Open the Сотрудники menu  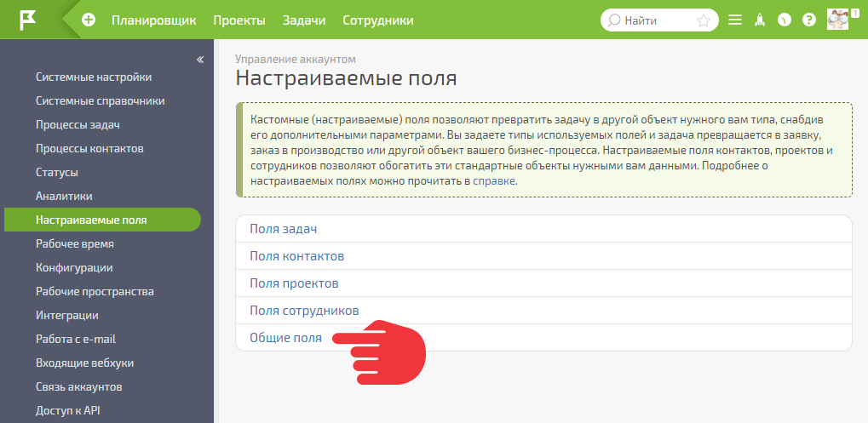pyautogui.click(x=378, y=20)
